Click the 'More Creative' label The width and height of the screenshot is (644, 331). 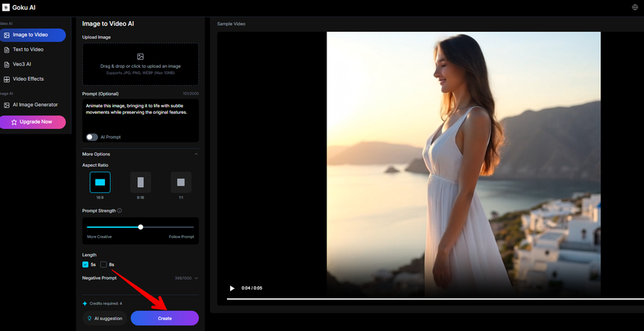coord(100,237)
